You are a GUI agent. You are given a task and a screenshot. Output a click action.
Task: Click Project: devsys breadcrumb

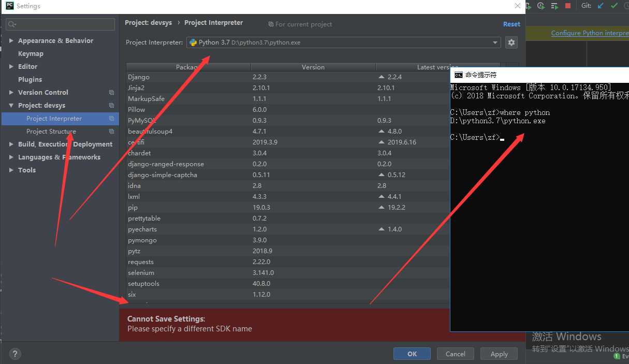pyautogui.click(x=148, y=23)
